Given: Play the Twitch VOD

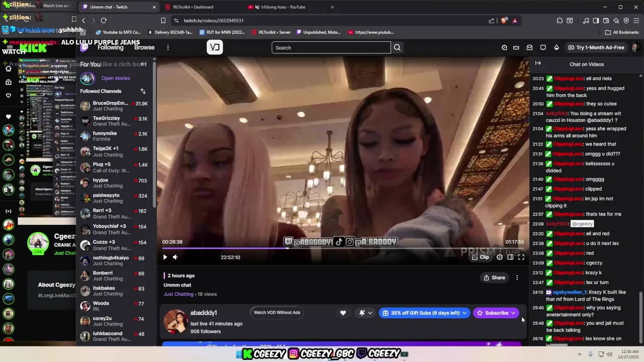Looking at the screenshot, I should pos(165,257).
